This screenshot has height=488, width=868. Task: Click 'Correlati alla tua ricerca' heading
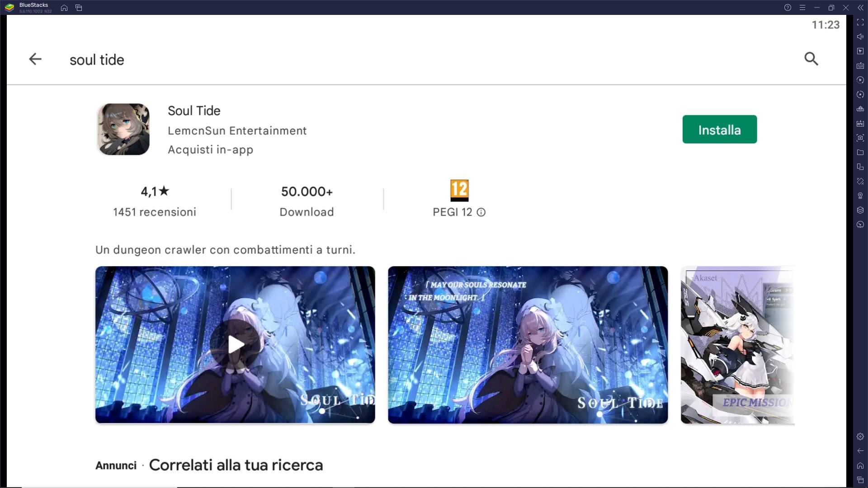click(x=236, y=465)
